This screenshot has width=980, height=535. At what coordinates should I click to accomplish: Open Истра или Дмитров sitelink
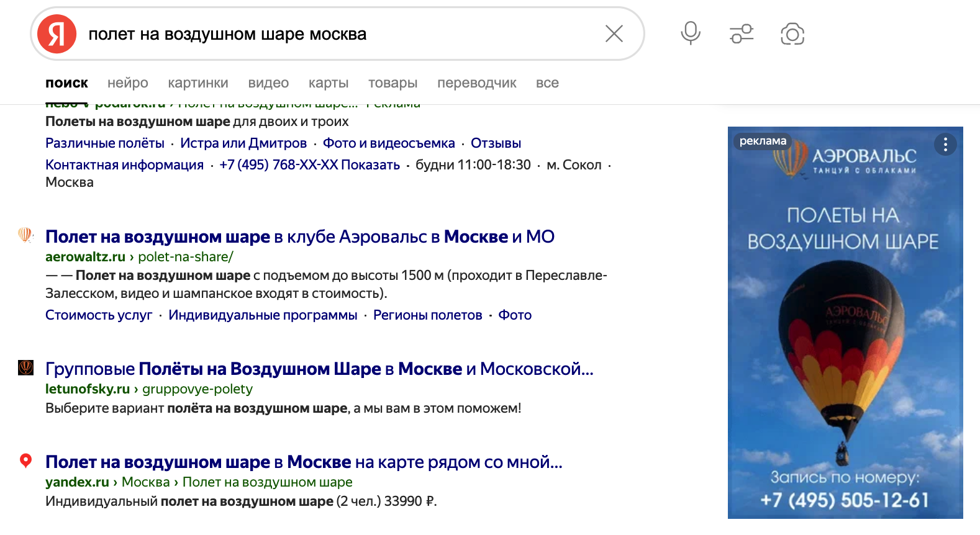tap(243, 143)
